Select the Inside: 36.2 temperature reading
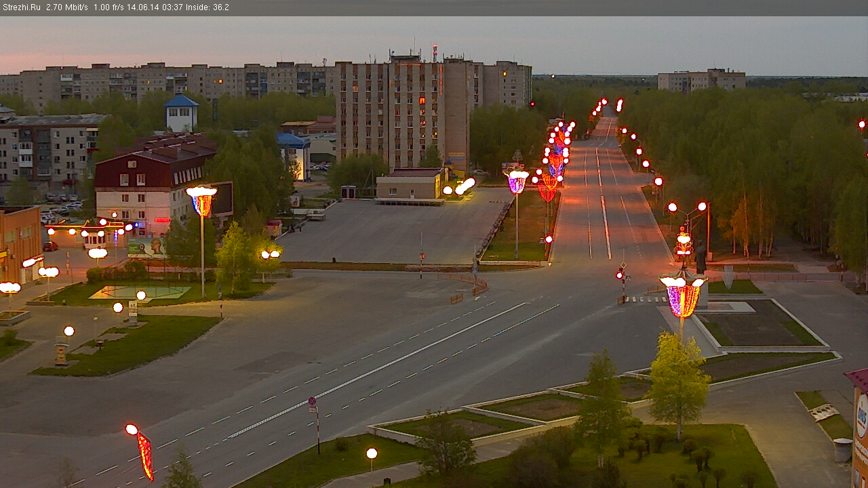The image size is (868, 488). 208,7
